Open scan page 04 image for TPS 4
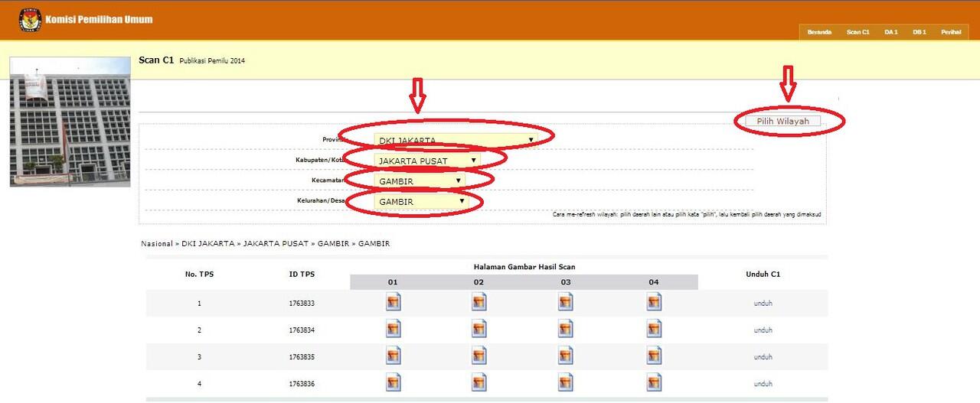This screenshot has width=980, height=403. click(654, 382)
